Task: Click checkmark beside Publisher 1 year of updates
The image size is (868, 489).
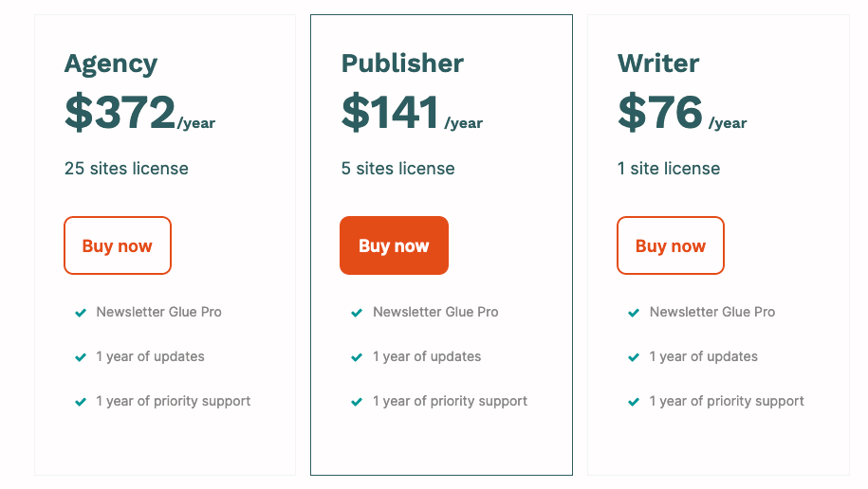Action: click(357, 357)
